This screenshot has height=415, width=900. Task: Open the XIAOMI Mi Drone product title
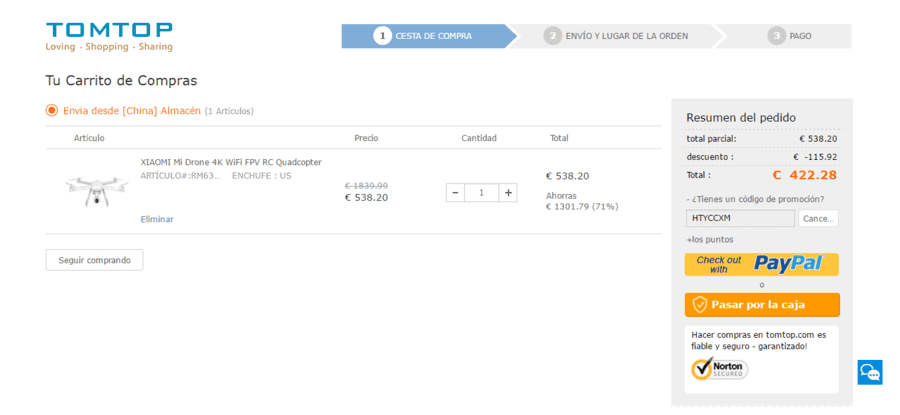[231, 162]
